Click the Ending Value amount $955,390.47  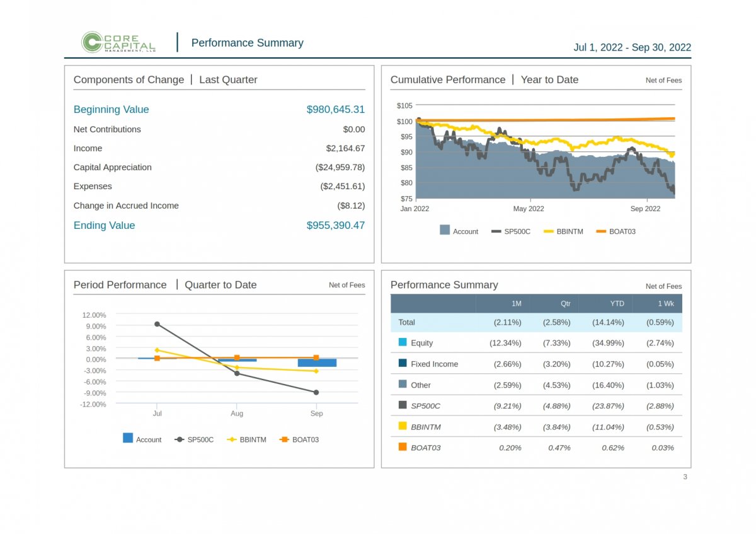pos(335,226)
